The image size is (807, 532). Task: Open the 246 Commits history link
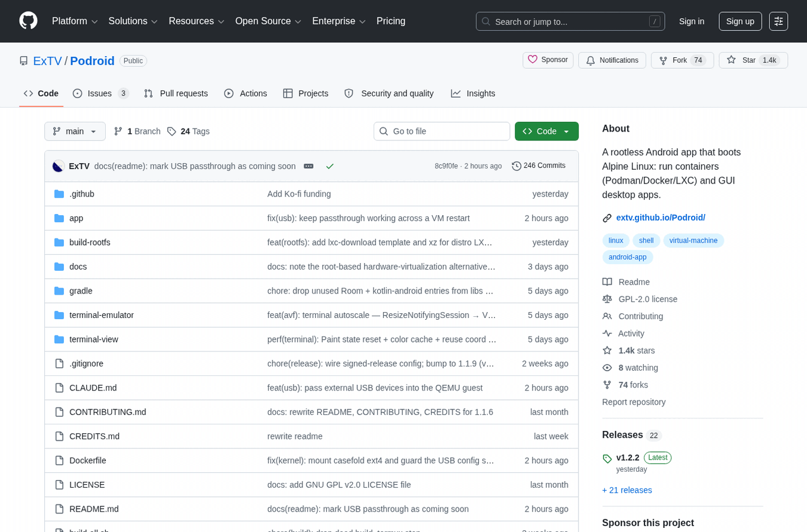[539, 166]
